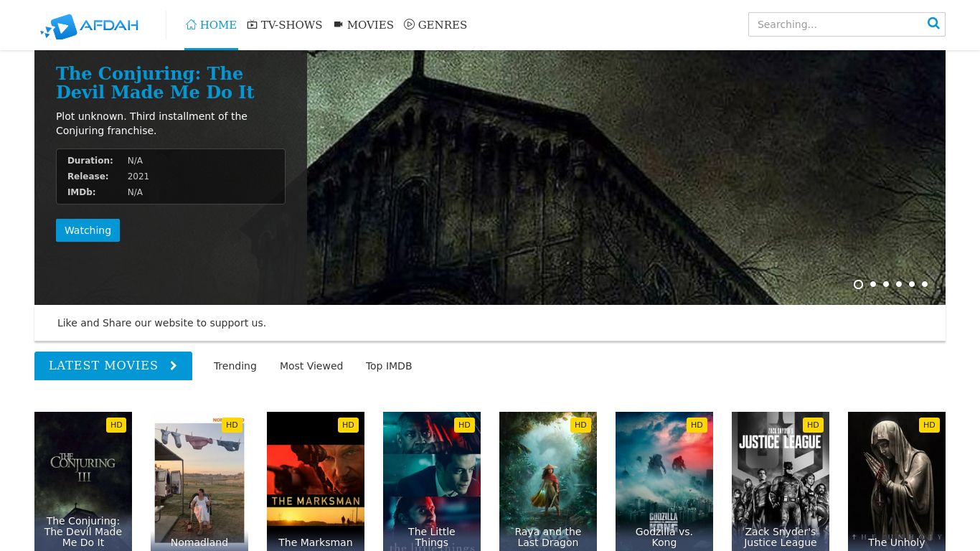Click the Watching button
The height and width of the screenshot is (551, 980).
point(88,230)
